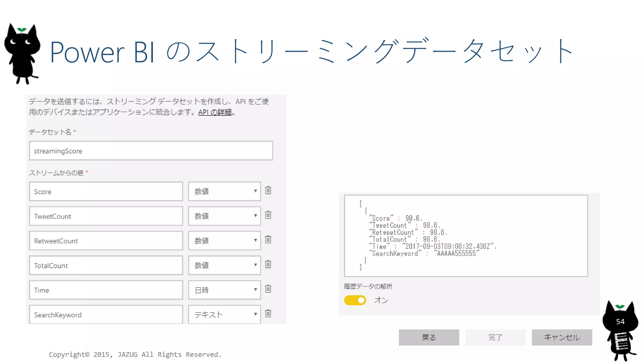Image resolution: width=644 pixels, height=362 pixels.
Task: Open the テキスト type dropdown for SearchKeyword
Action: pos(225,314)
